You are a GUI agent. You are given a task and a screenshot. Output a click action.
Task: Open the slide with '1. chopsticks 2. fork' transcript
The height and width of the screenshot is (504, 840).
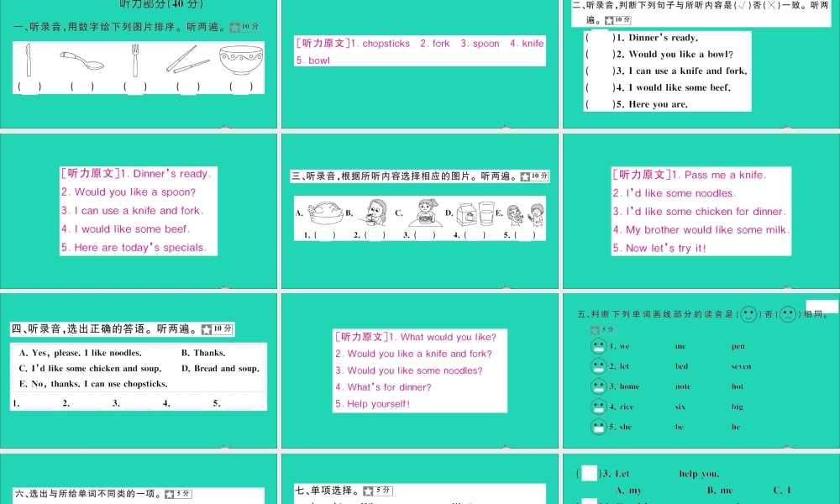[x=420, y=64]
